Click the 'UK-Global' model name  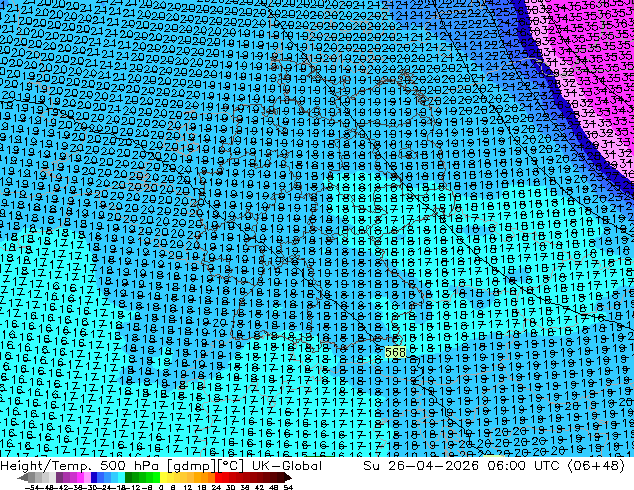[x=287, y=466]
